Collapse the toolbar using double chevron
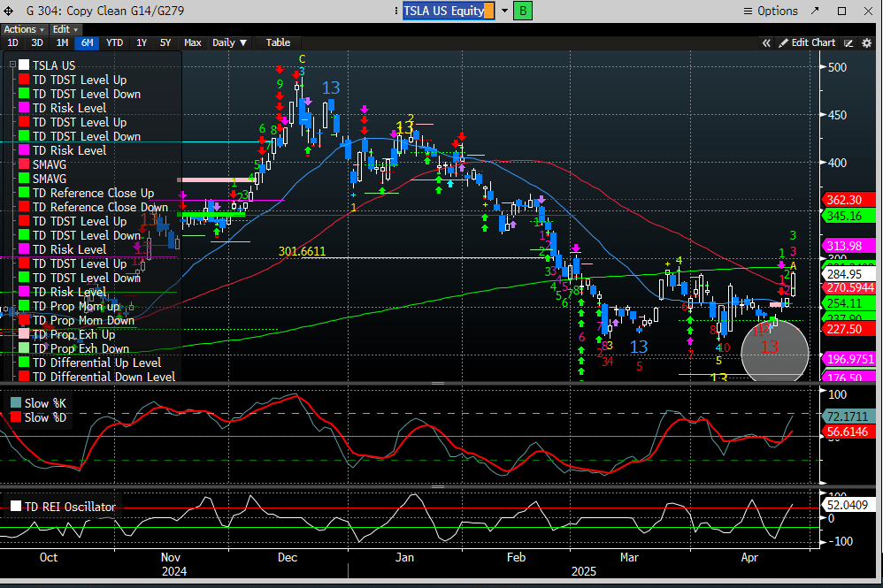This screenshot has height=588, width=883. (766, 42)
